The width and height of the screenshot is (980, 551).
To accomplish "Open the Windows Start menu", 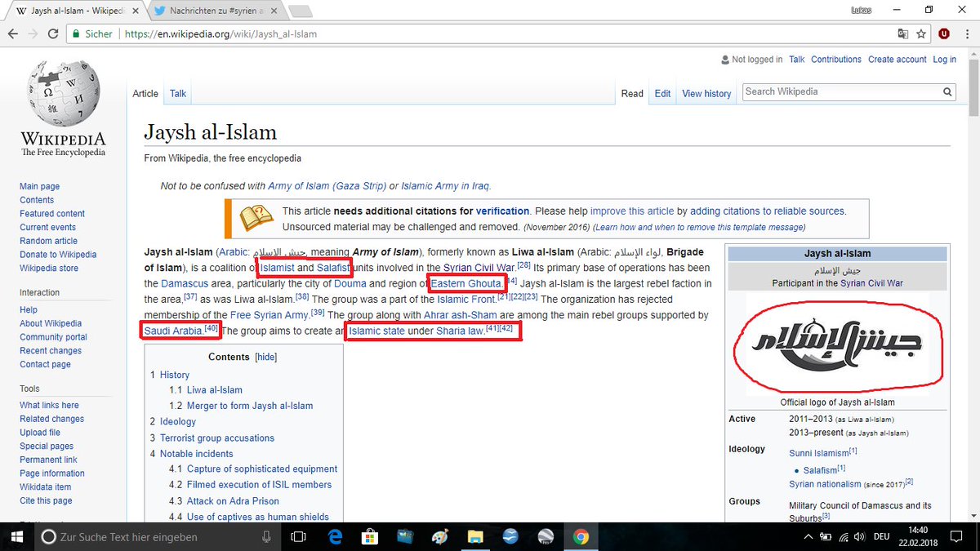I will click(16, 536).
